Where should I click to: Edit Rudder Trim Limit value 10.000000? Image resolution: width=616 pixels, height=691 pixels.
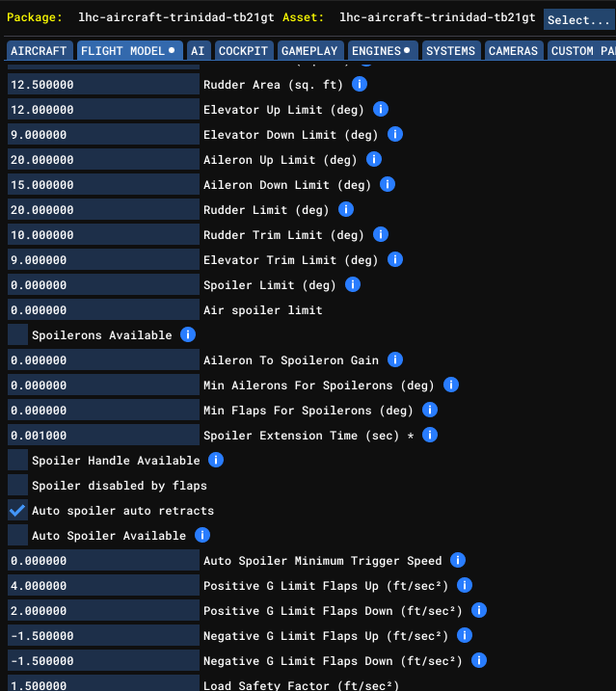click(103, 235)
